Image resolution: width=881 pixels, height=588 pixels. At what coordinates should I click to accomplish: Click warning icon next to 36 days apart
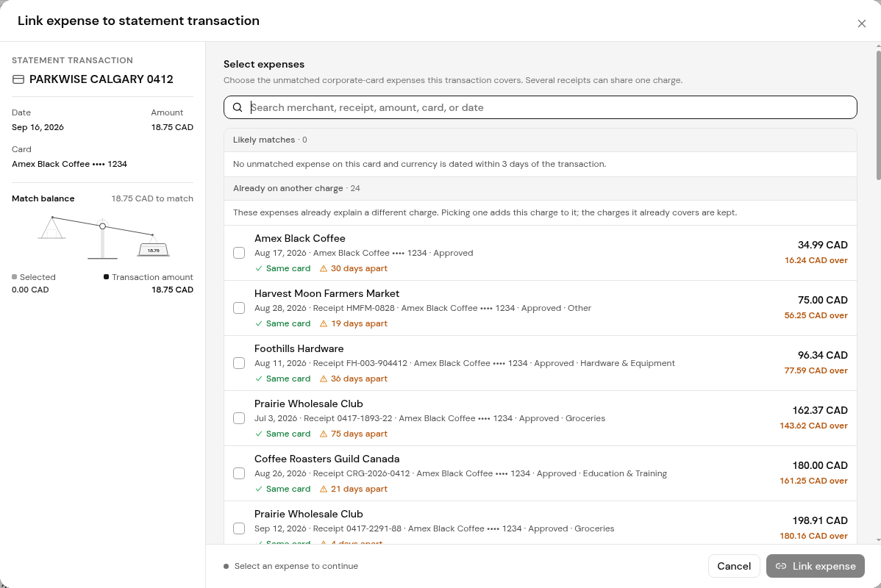[x=324, y=379]
